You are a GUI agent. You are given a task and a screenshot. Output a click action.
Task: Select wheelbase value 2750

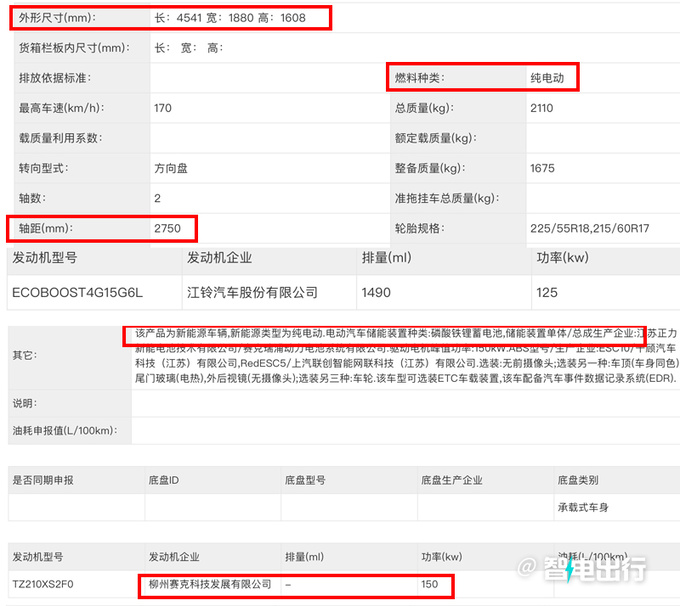point(167,228)
